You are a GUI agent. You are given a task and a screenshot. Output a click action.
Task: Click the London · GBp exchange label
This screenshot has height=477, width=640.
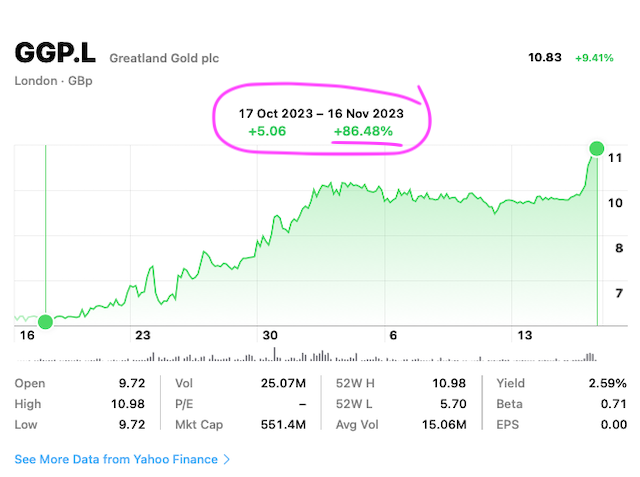[x=53, y=81]
